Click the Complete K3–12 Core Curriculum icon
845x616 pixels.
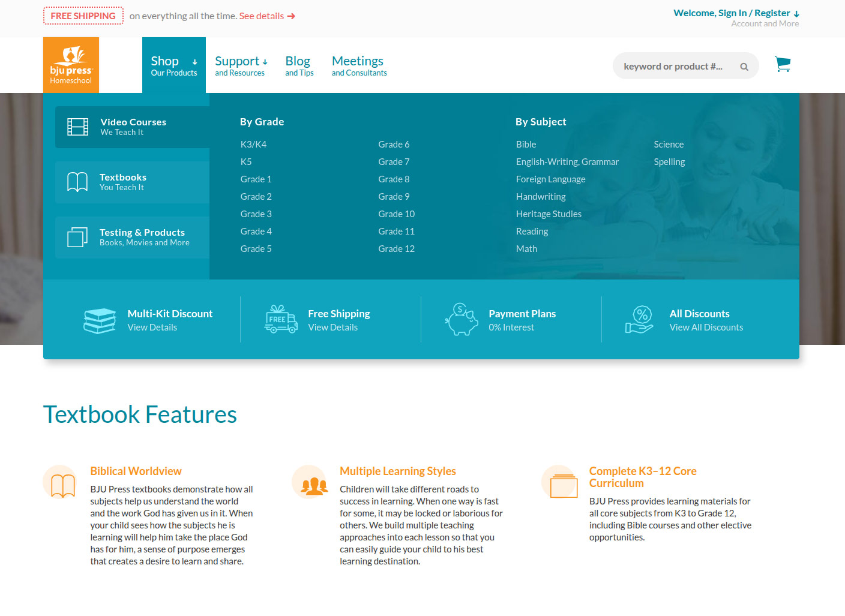point(563,485)
